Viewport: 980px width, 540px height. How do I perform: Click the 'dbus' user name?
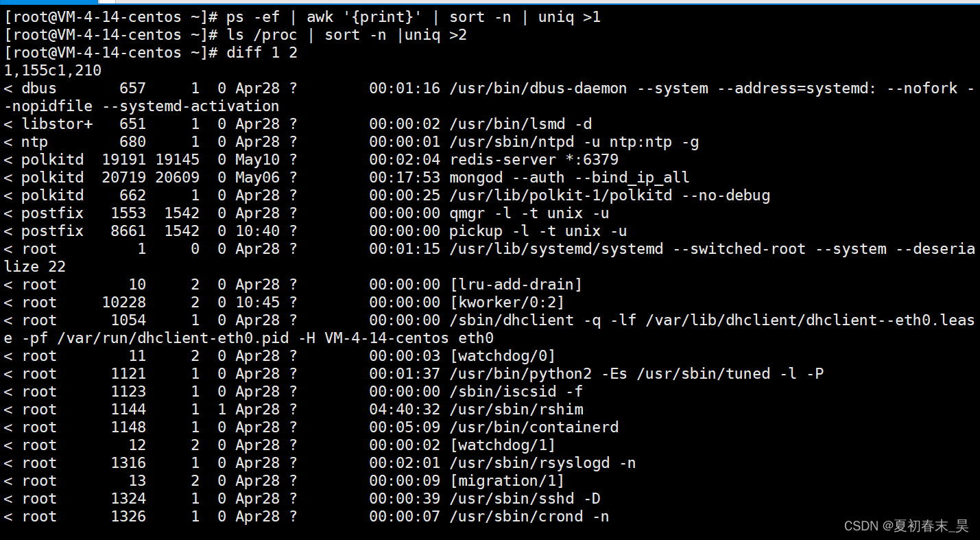click(x=39, y=88)
